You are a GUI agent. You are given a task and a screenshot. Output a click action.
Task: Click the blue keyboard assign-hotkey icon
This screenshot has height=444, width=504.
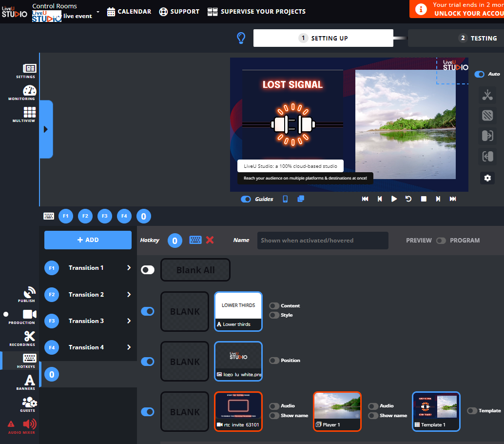click(x=195, y=240)
